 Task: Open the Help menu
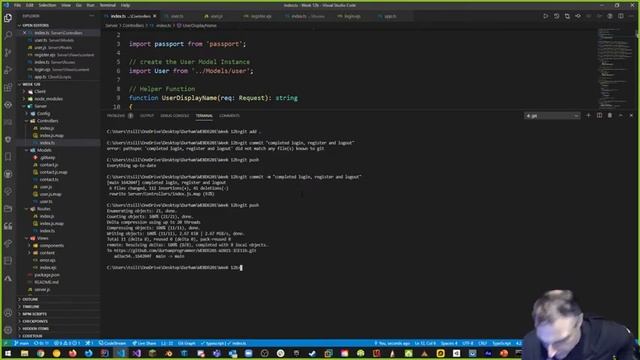pos(125,5)
